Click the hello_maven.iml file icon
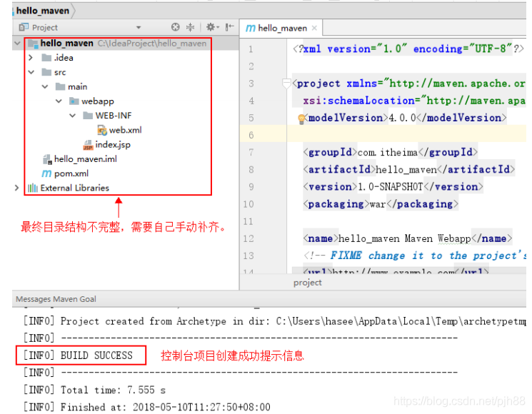The image size is (532, 414). tap(47, 159)
